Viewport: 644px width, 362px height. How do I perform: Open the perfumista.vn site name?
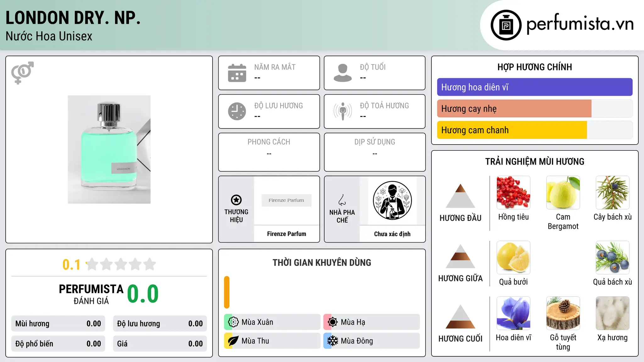click(580, 24)
